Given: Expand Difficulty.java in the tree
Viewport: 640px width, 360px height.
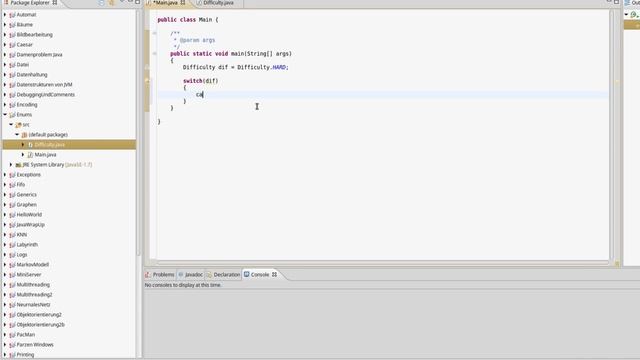Looking at the screenshot, I should click(23, 144).
